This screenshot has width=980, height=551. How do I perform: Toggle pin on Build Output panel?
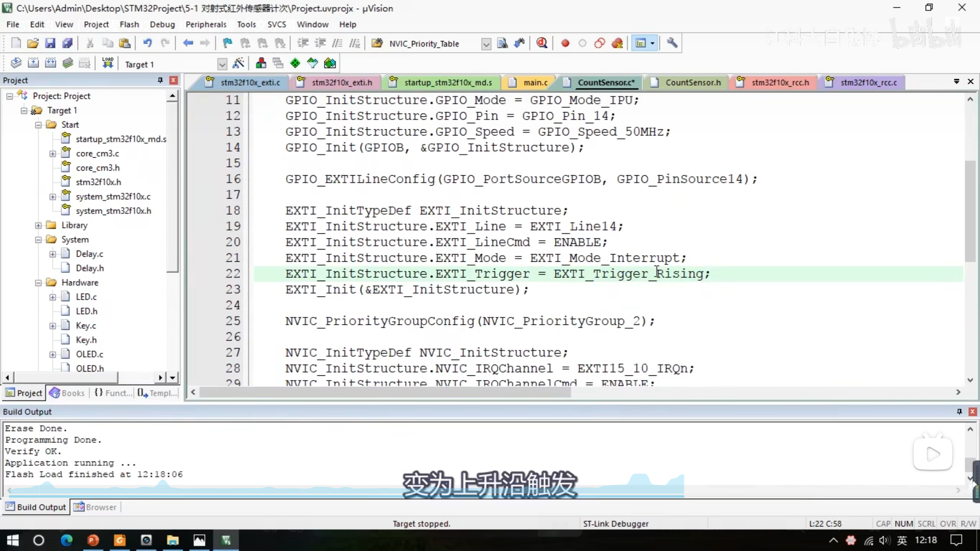[x=959, y=411]
